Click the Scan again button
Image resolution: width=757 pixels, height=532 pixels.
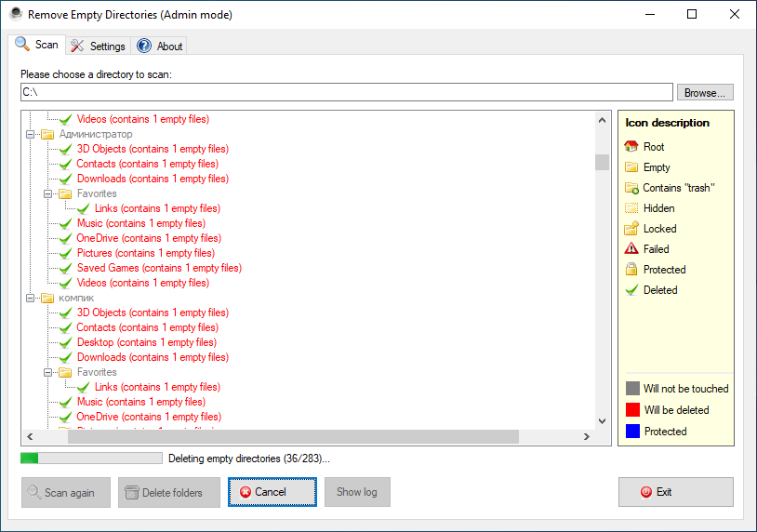(66, 492)
